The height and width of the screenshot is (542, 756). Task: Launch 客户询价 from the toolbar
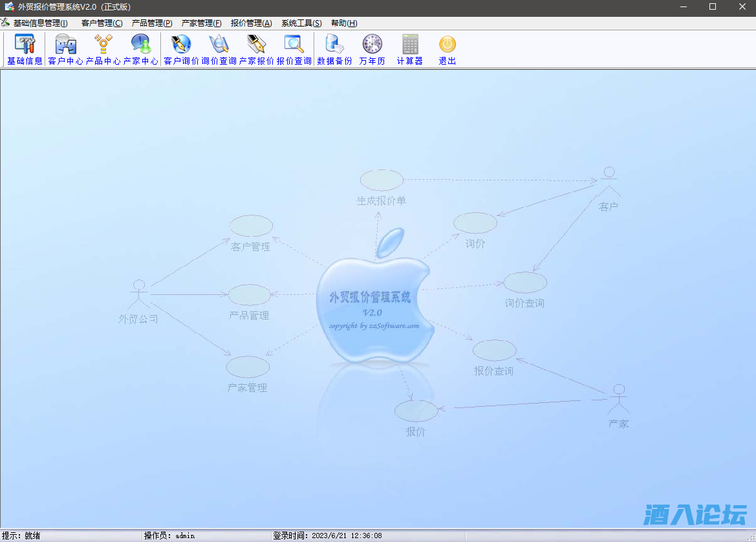pos(181,49)
